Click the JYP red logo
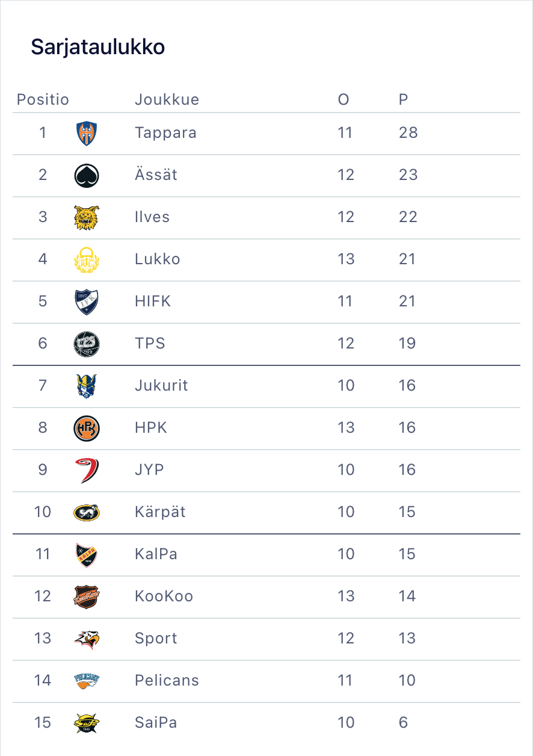The width and height of the screenshot is (533, 756). click(87, 470)
